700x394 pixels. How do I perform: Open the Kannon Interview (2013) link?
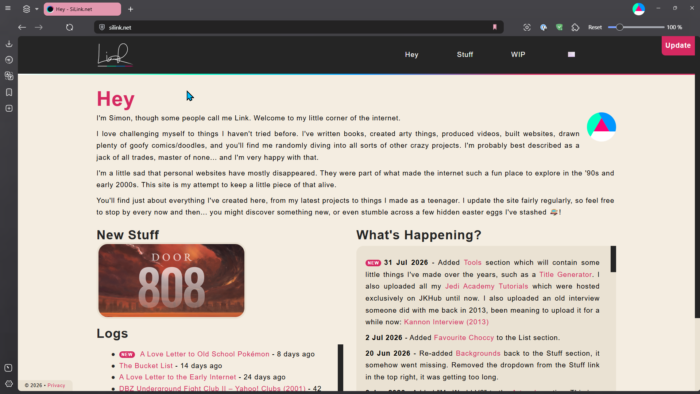[446, 322]
